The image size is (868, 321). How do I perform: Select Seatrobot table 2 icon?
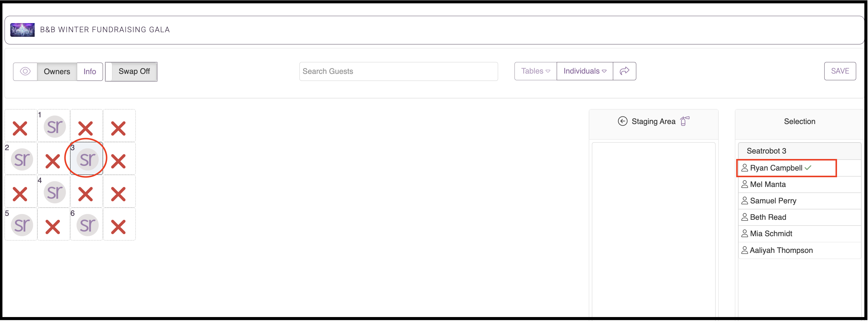[22, 159]
